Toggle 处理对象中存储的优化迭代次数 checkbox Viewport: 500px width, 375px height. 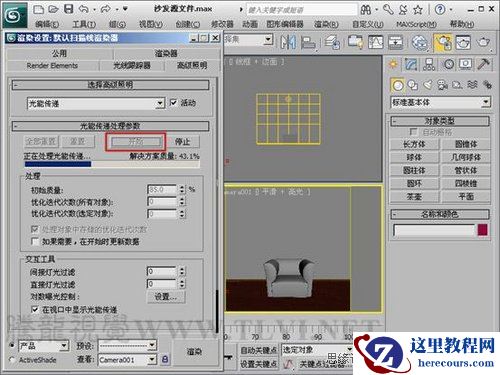coord(34,229)
